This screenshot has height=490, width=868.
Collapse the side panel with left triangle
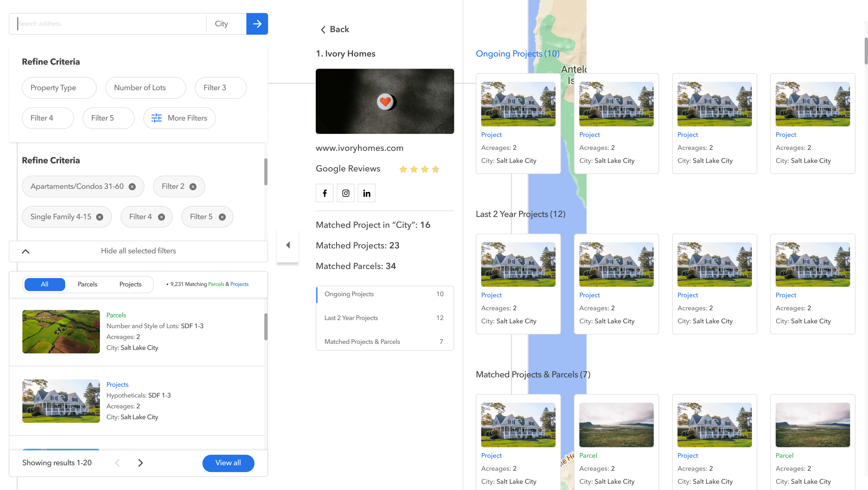288,245
